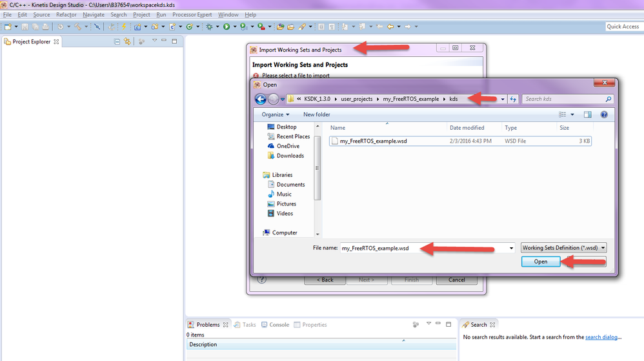Click the yellow Back navigation arrow icon

click(x=390, y=26)
